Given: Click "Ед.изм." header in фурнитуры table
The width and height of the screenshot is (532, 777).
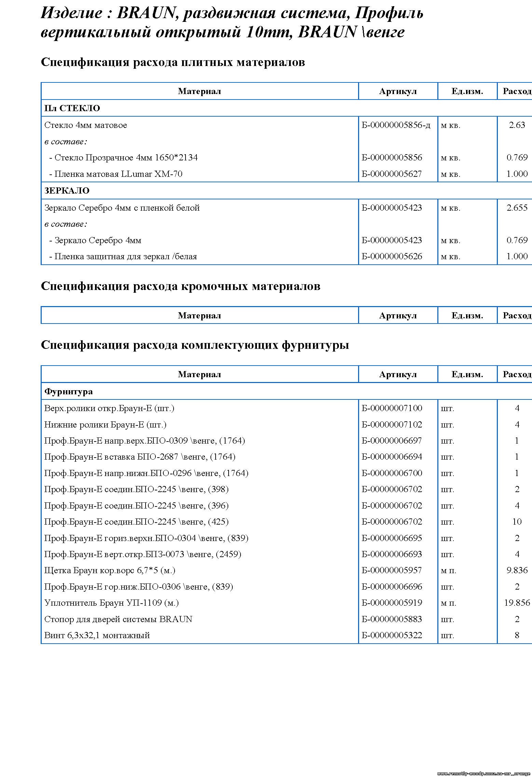Looking at the screenshot, I should click(467, 374).
